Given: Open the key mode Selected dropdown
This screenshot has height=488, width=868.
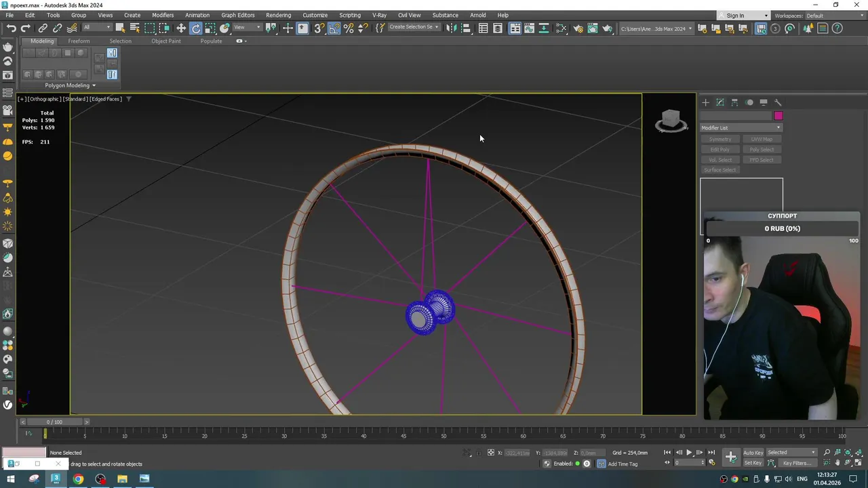Looking at the screenshot, I should (x=791, y=452).
